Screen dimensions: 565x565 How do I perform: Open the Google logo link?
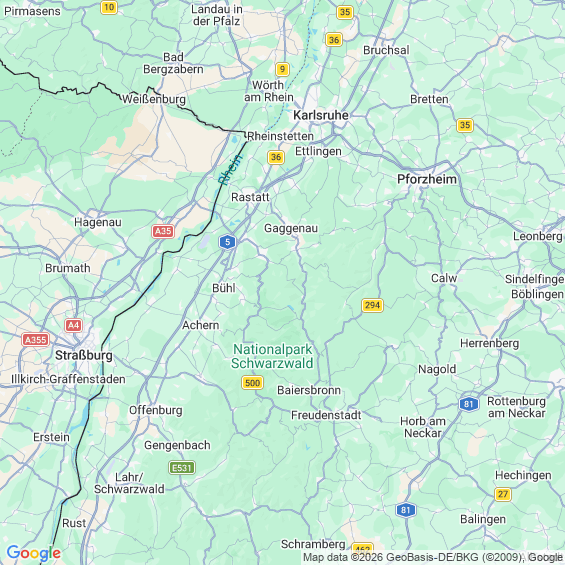pos(34,553)
